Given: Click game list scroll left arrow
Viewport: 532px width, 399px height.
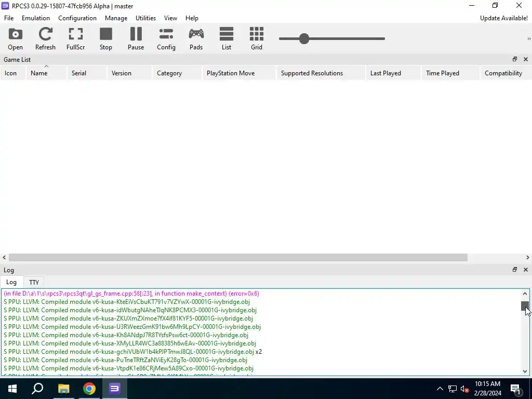Looking at the screenshot, I should (4, 258).
